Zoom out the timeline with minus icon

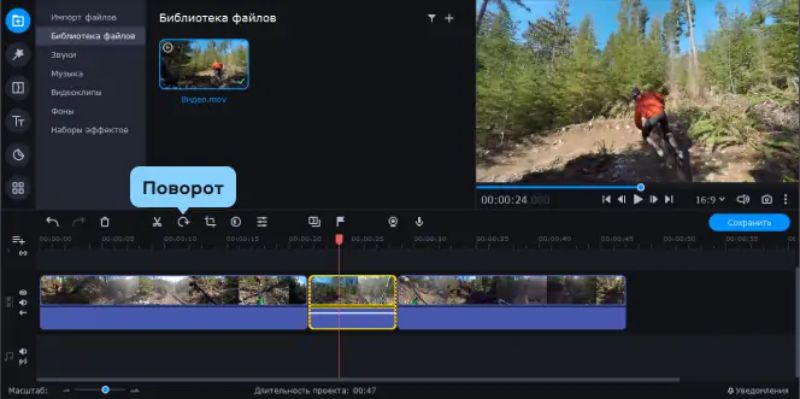coord(66,390)
